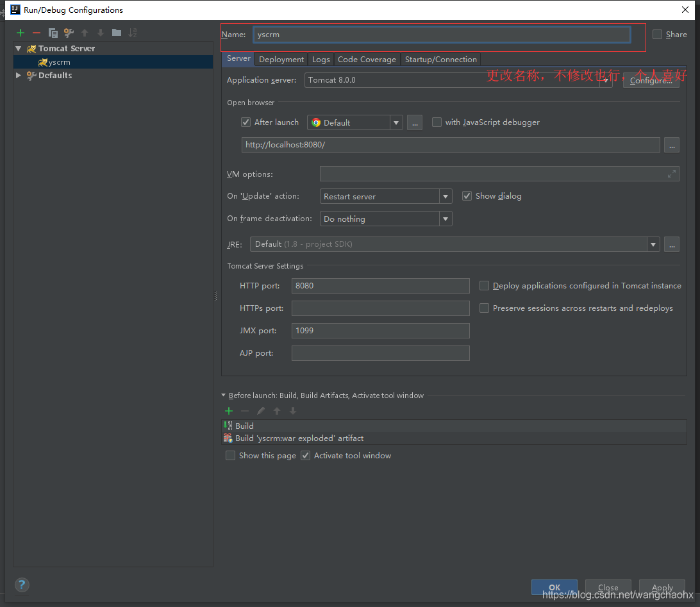Click the AJP port field
700x607 pixels.
click(380, 353)
